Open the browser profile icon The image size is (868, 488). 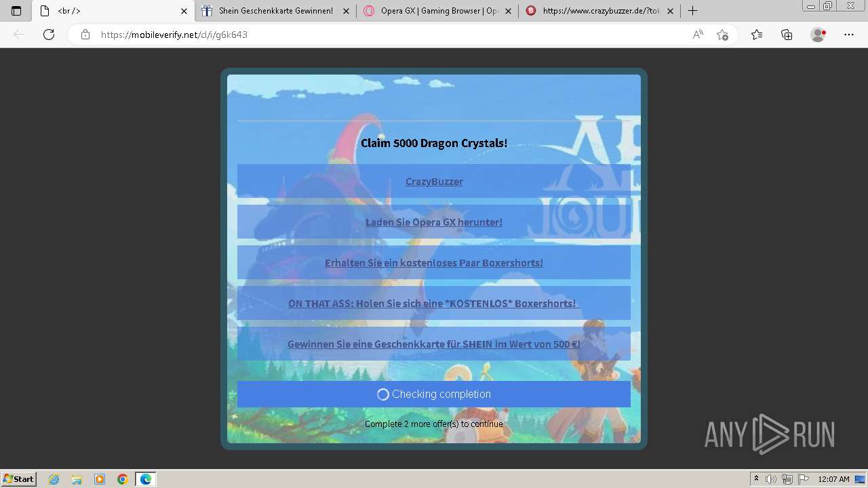[818, 35]
